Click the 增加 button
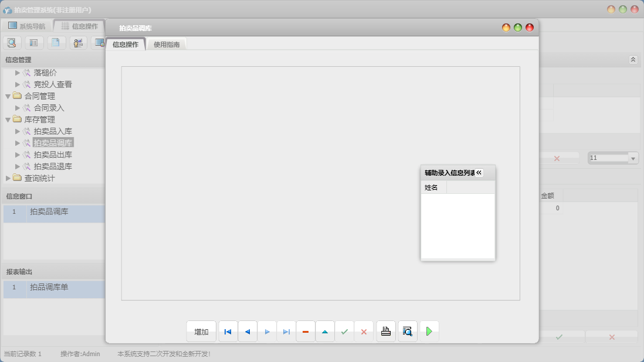 pyautogui.click(x=201, y=332)
